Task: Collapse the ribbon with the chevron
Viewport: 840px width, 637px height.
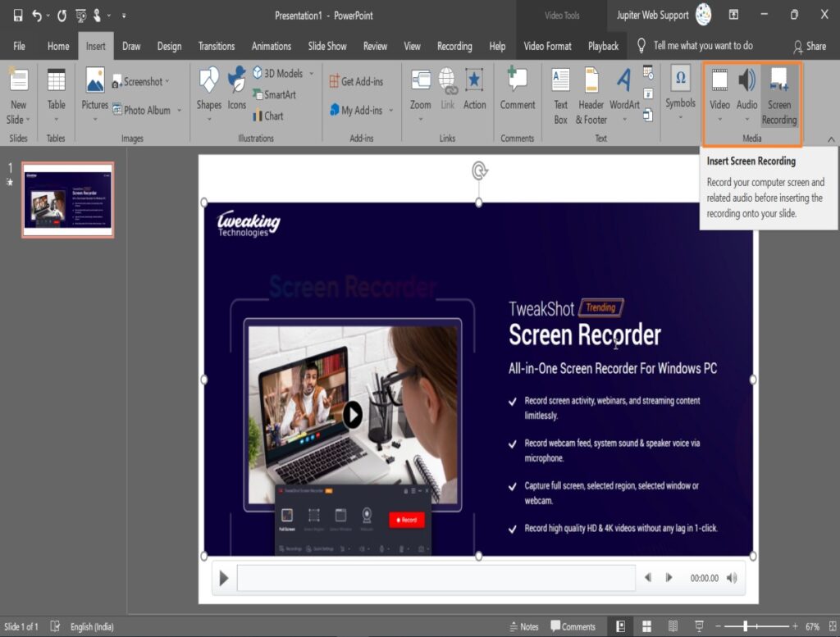Action: 831,139
